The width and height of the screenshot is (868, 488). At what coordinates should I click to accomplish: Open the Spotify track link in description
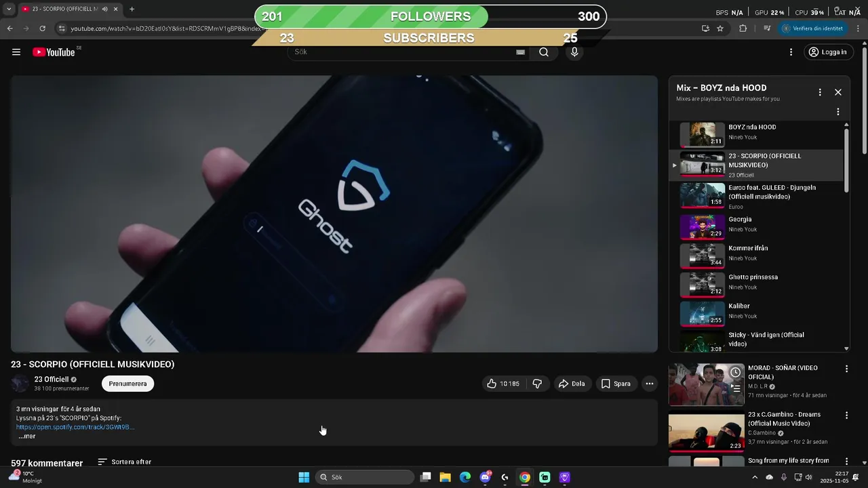[75, 427]
